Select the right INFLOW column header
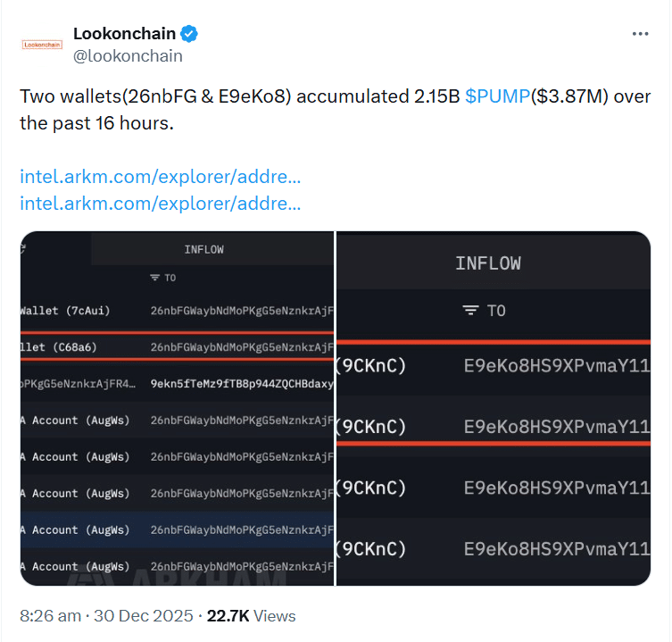This screenshot has width=672, height=642. (487, 263)
